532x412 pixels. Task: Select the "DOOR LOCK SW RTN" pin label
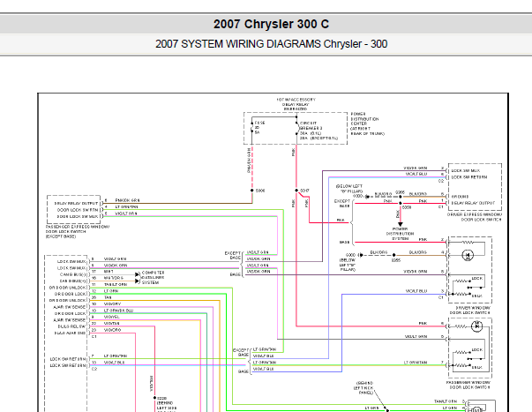[x=78, y=210]
